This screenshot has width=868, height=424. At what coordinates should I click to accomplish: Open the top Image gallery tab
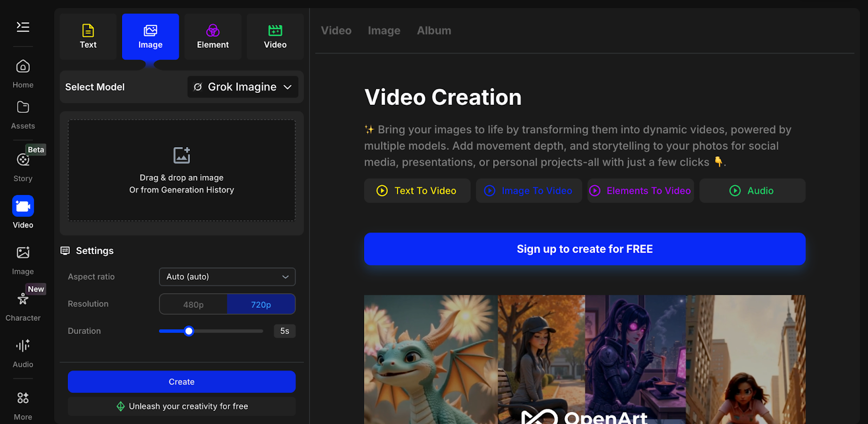pyautogui.click(x=384, y=31)
